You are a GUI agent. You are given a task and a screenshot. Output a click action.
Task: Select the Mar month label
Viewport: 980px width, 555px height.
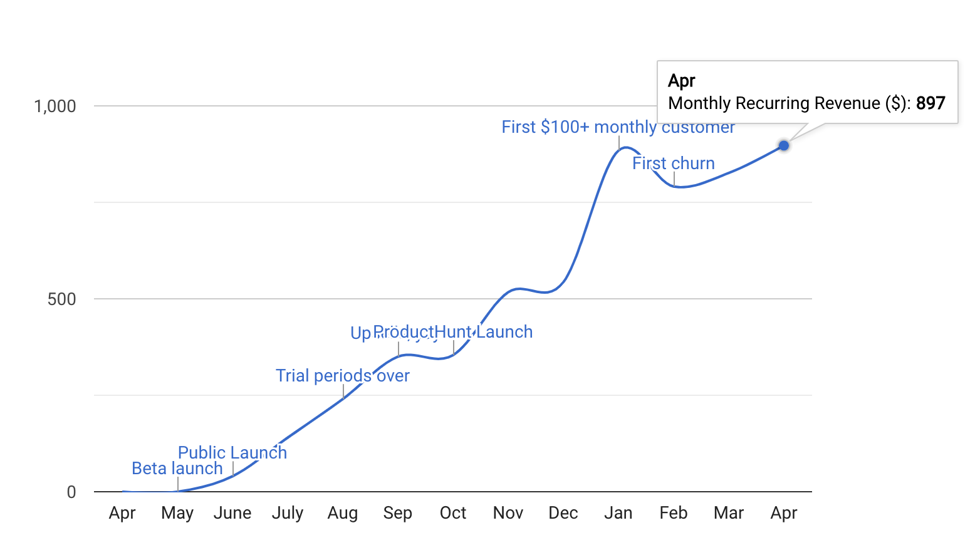(728, 513)
